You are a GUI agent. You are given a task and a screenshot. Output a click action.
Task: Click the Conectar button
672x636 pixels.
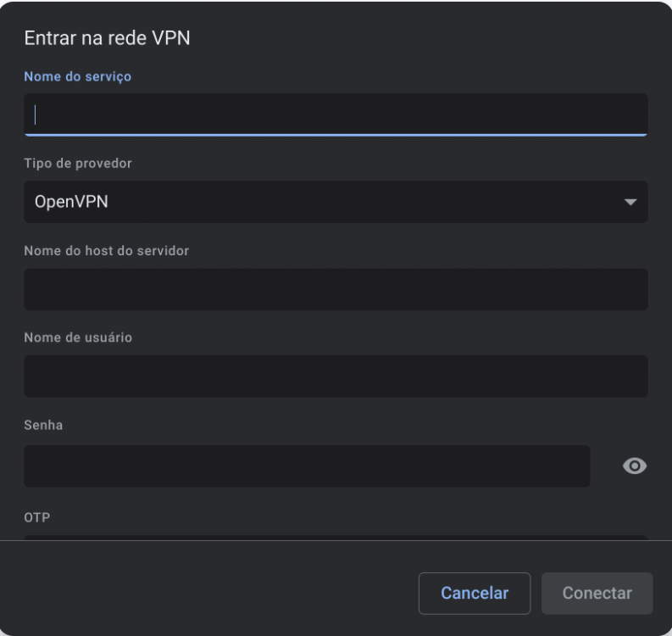click(597, 593)
